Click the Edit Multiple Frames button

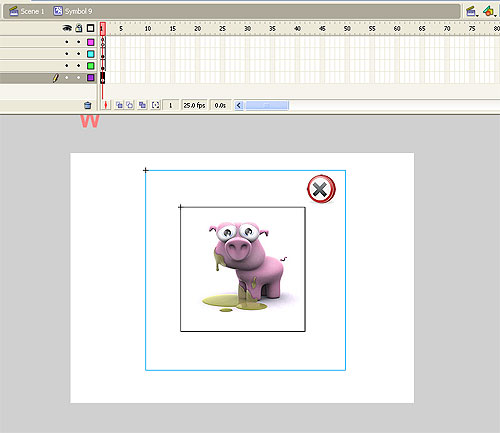click(142, 105)
